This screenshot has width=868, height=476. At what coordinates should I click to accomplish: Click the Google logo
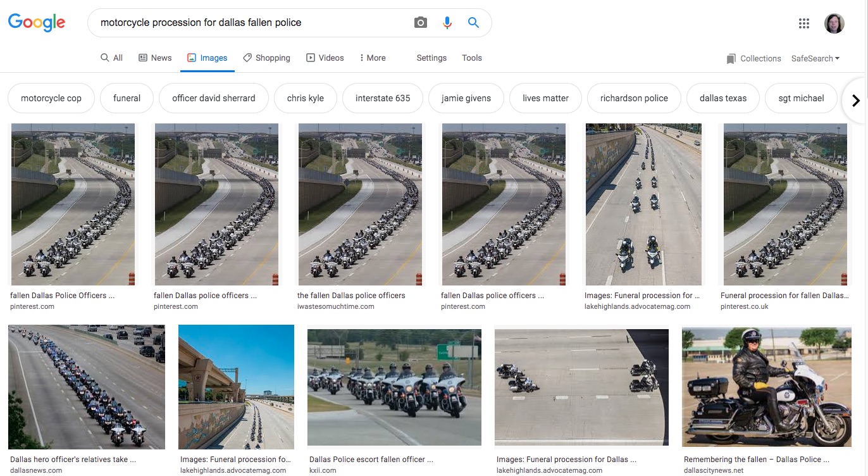[37, 23]
